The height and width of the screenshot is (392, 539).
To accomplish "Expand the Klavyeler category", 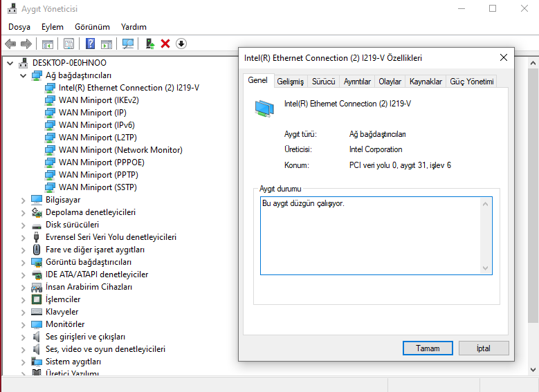I will 23,312.
